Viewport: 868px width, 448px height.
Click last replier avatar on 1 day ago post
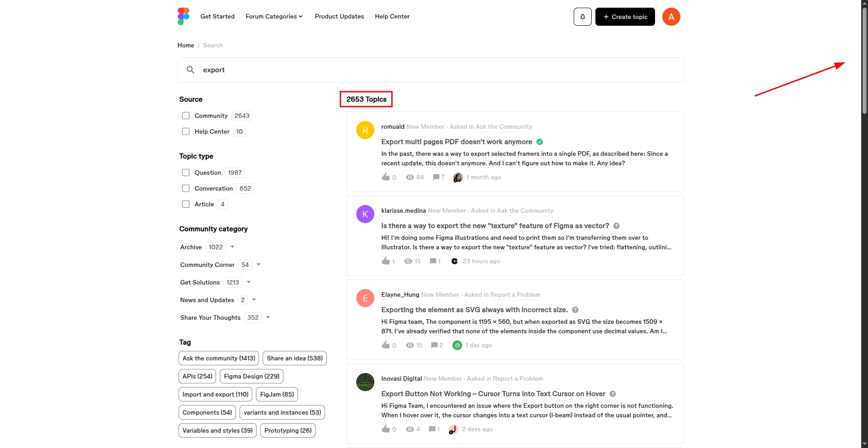pyautogui.click(x=457, y=345)
